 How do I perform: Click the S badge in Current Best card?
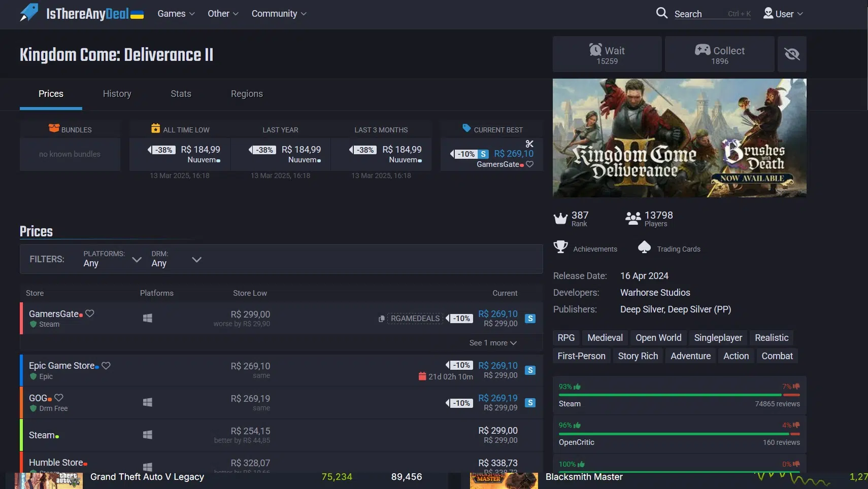(x=483, y=154)
